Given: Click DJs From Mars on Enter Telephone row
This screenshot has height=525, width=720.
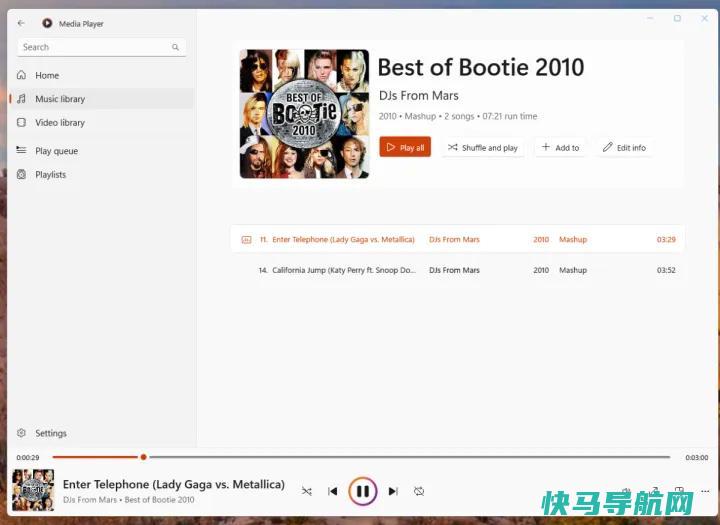Looking at the screenshot, I should pos(454,239).
